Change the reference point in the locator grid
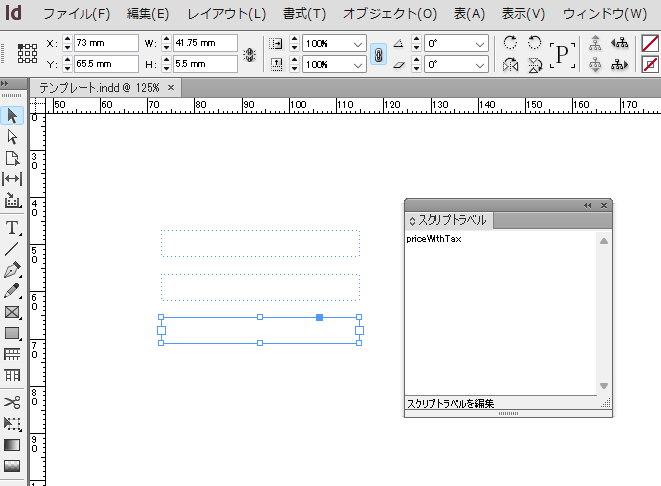Viewport: 661px width, 486px height. click(27, 54)
